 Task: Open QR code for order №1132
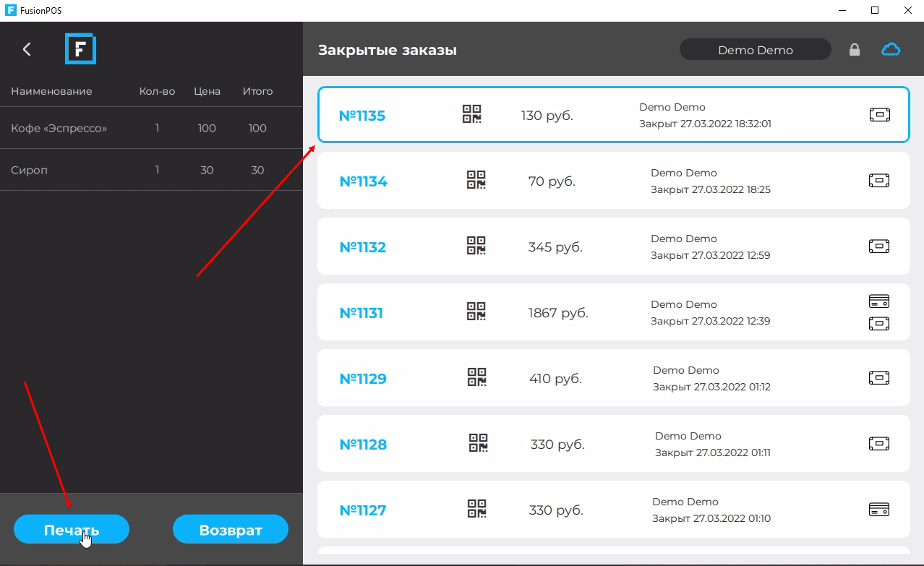point(476,246)
